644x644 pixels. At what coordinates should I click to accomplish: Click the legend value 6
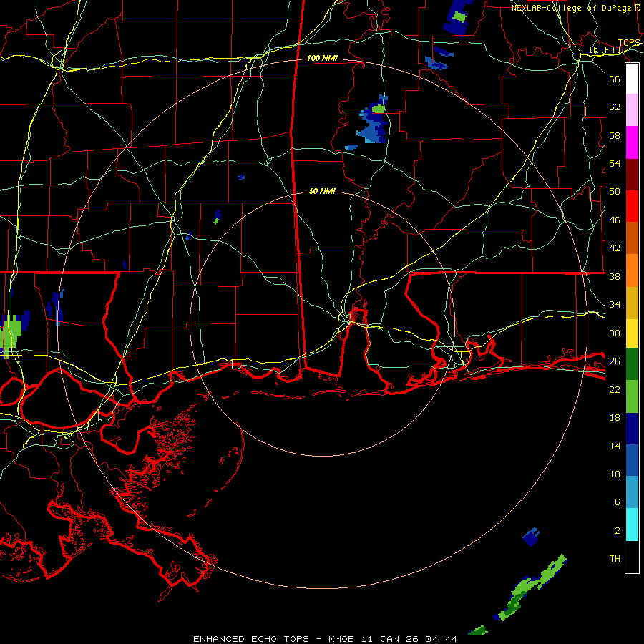coord(617,502)
